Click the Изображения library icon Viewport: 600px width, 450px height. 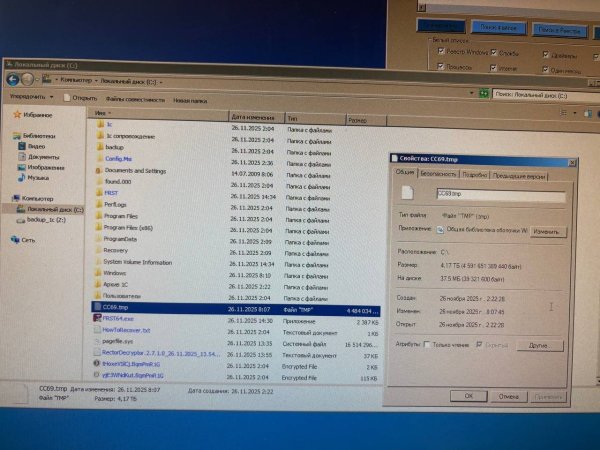[x=21, y=167]
